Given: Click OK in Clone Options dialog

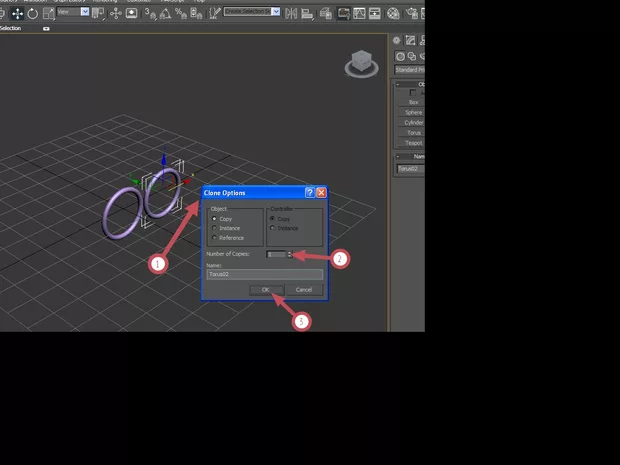Looking at the screenshot, I should pyautogui.click(x=265, y=289).
